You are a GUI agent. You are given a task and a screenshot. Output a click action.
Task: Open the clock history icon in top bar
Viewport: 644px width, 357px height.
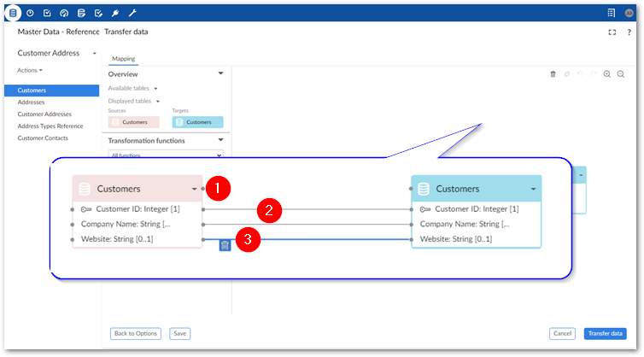30,13
